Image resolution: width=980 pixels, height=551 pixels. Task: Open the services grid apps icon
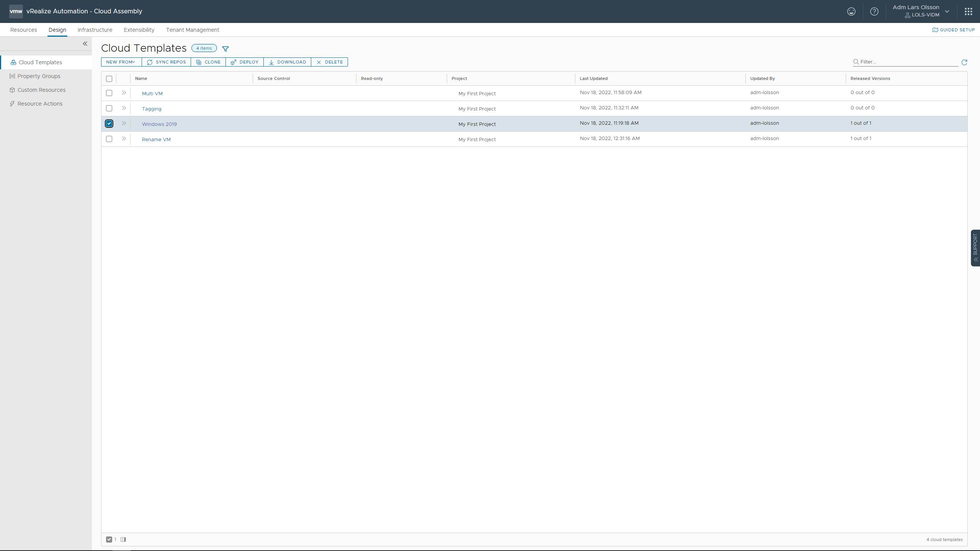[969, 11]
